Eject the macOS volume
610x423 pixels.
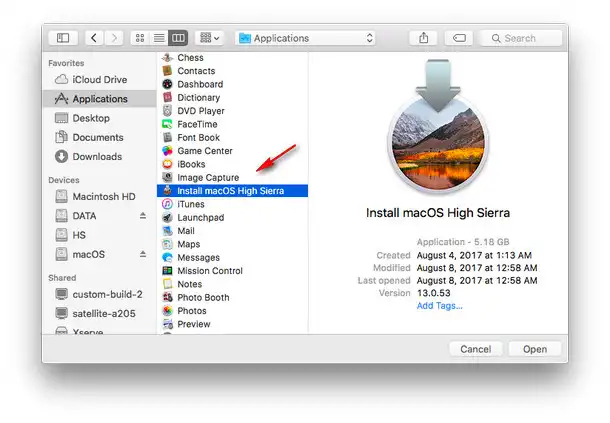[143, 254]
